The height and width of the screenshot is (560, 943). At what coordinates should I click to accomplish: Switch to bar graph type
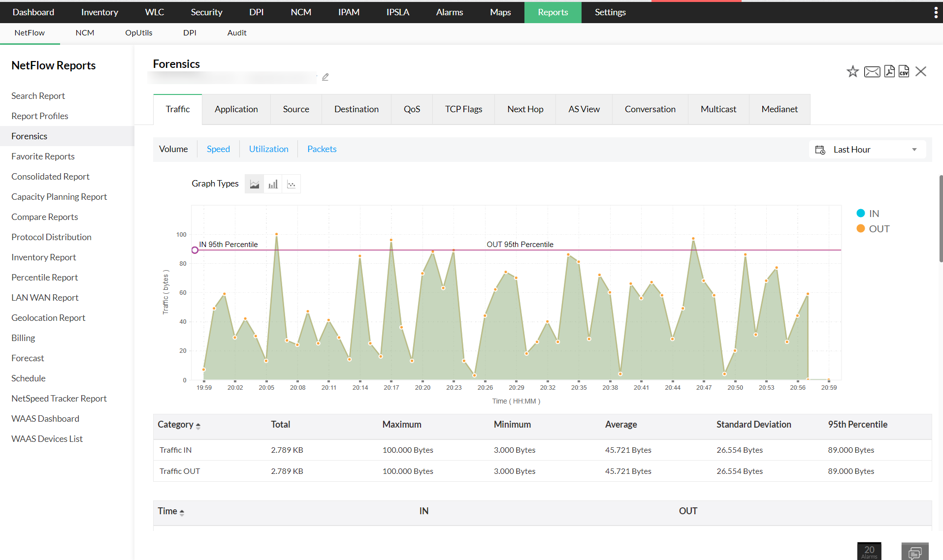[x=273, y=184]
